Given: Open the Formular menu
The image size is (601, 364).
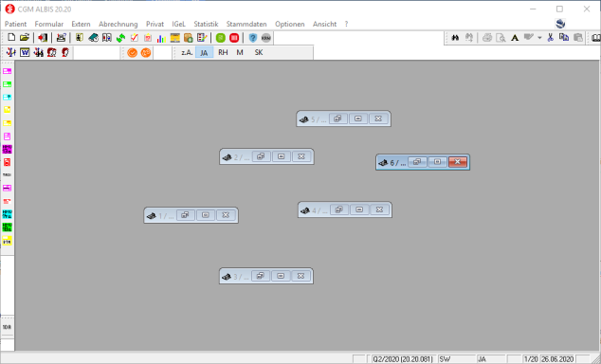Looking at the screenshot, I should coord(49,24).
